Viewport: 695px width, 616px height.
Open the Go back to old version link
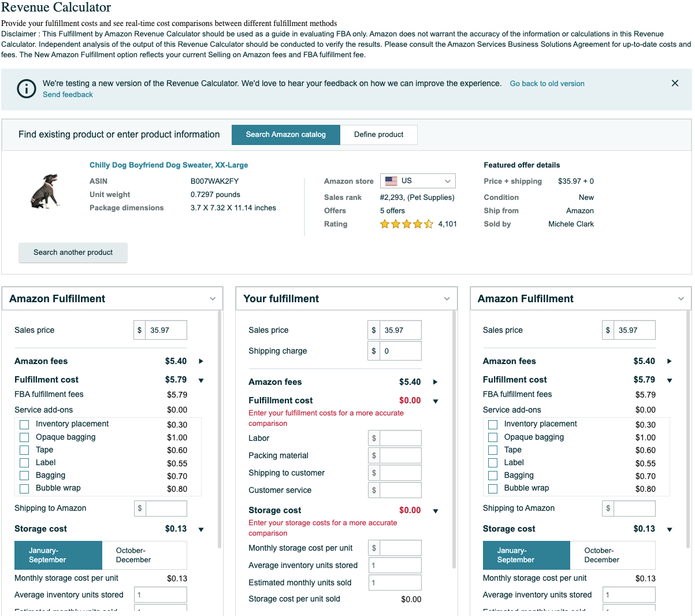[x=547, y=84]
